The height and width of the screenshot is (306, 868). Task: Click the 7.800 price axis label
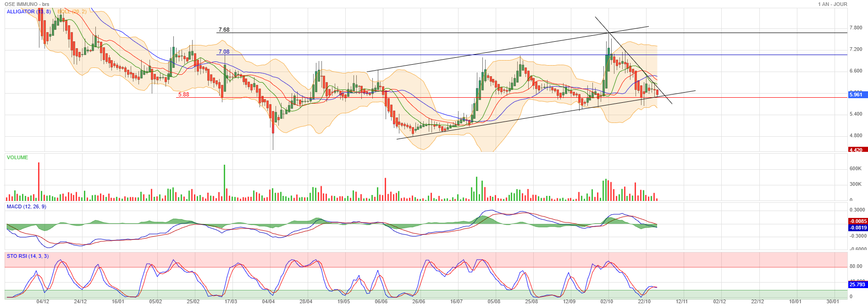856,28
